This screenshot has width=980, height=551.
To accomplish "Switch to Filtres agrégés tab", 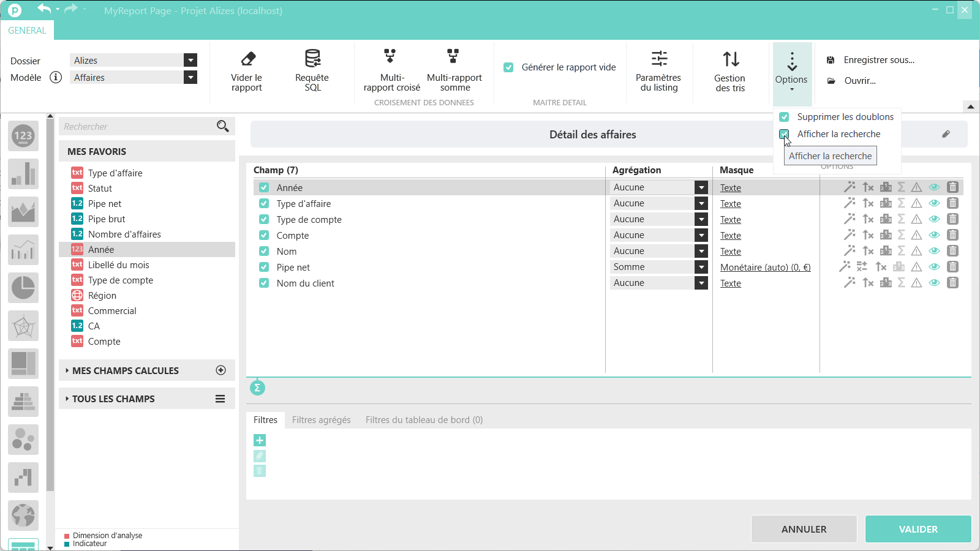I will pyautogui.click(x=321, y=420).
